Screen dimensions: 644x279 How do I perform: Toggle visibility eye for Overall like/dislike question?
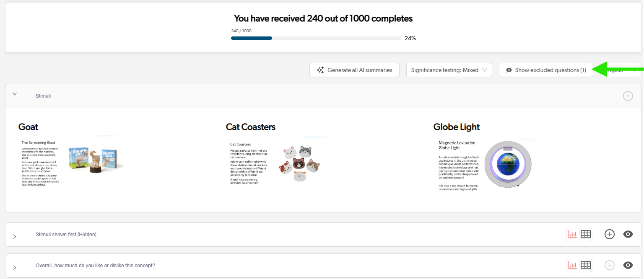point(628,265)
